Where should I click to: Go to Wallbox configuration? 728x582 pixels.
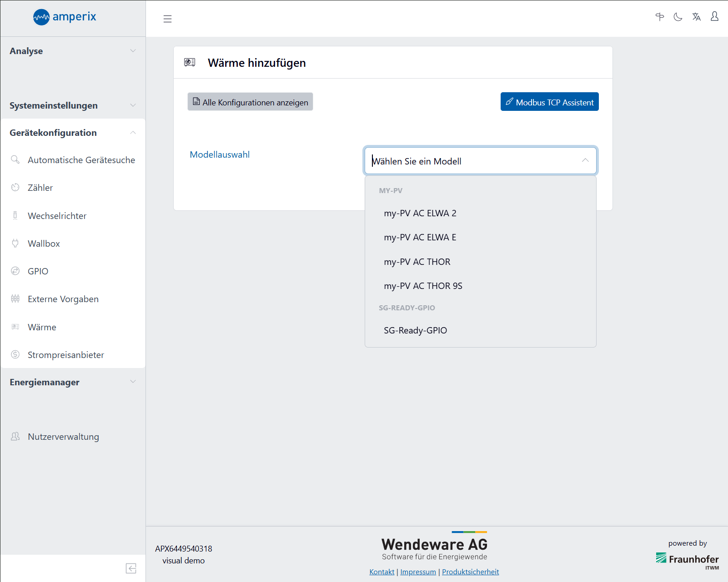click(x=44, y=244)
